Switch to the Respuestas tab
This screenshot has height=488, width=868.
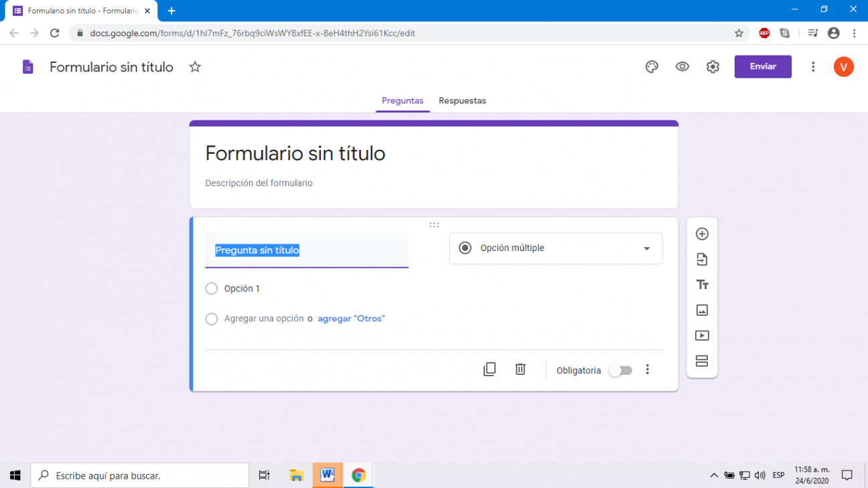point(462,101)
